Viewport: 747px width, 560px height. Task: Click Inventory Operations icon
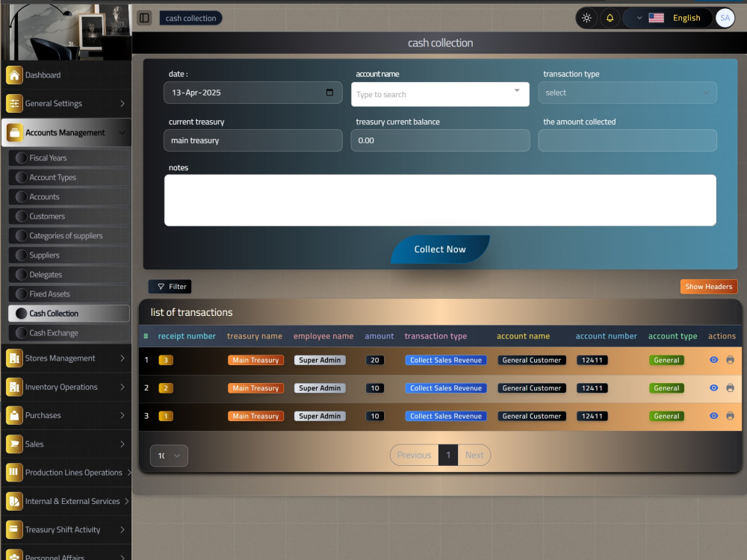(14, 387)
